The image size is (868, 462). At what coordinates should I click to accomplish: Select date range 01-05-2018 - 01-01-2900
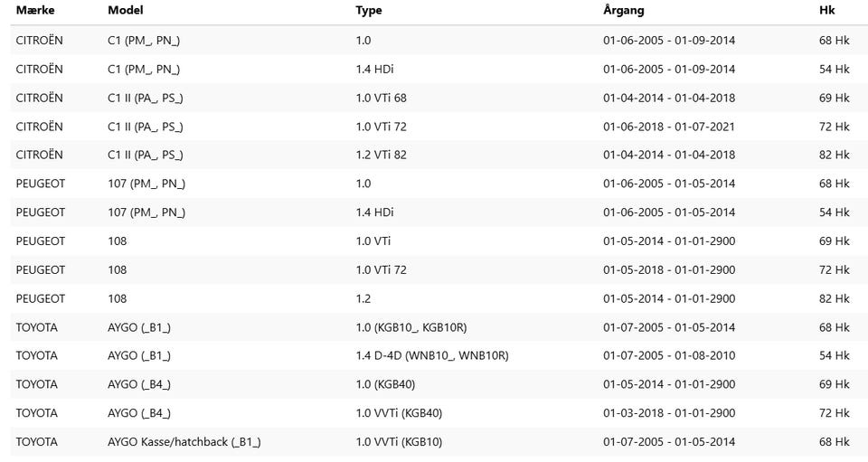(669, 269)
